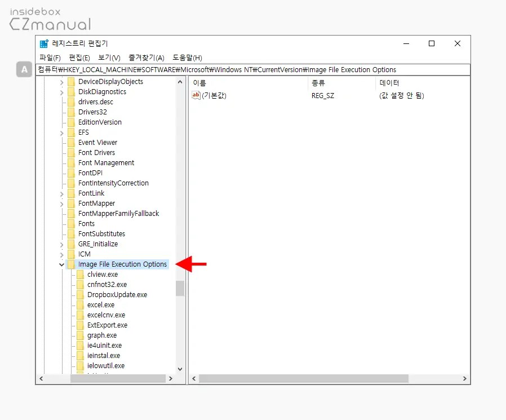The width and height of the screenshot is (506, 420).
Task: Select the DiskDiagnostics folder icon
Action: 72,92
